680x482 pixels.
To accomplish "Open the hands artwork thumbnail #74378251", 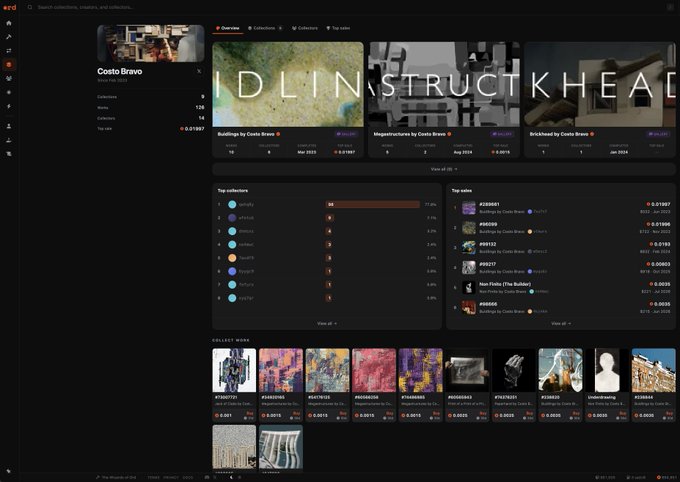I will pyautogui.click(x=514, y=370).
